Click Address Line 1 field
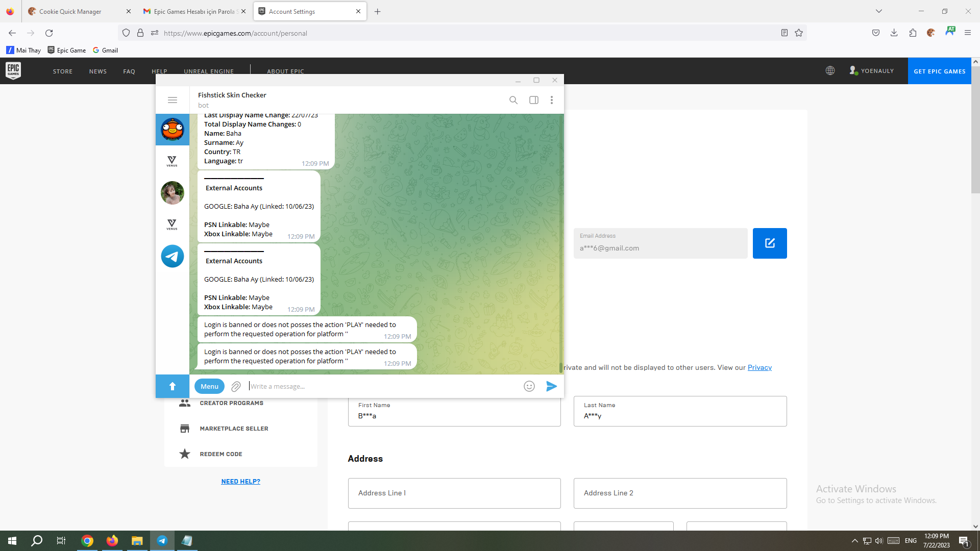980x551 pixels. click(x=454, y=493)
